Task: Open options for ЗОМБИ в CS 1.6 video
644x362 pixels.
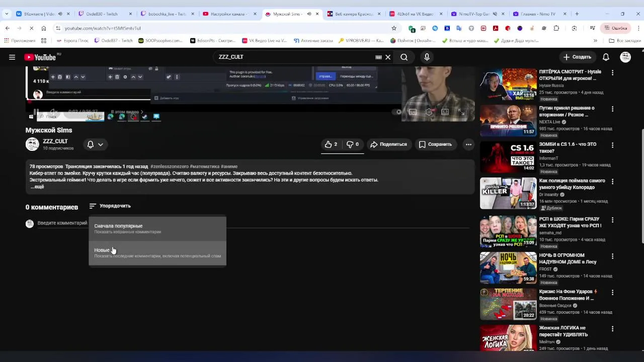Action: point(612,145)
